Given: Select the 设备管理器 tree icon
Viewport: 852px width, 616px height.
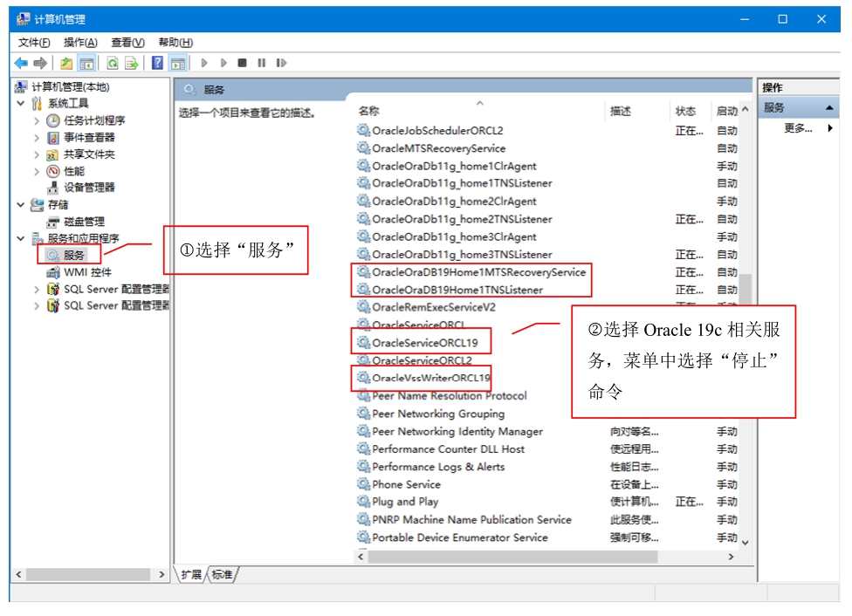Looking at the screenshot, I should pyautogui.click(x=52, y=188).
